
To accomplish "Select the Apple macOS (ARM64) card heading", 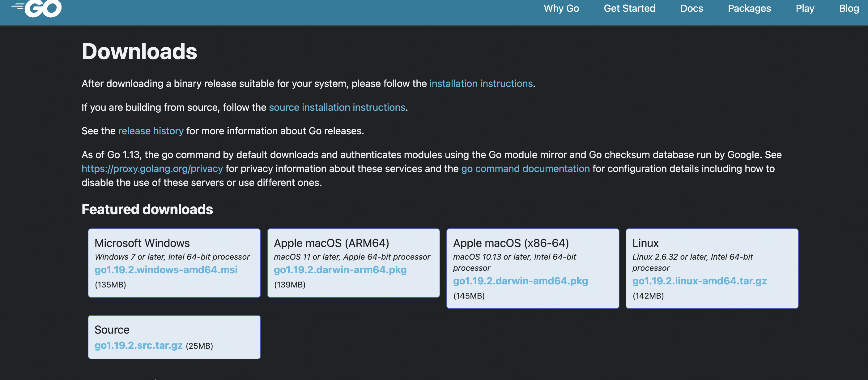I will [x=331, y=243].
